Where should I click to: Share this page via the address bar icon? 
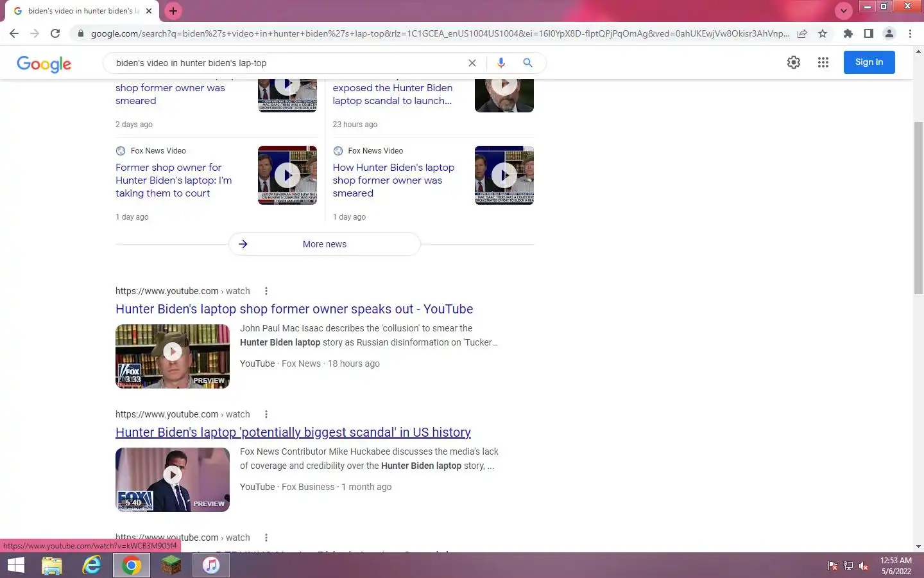click(802, 33)
